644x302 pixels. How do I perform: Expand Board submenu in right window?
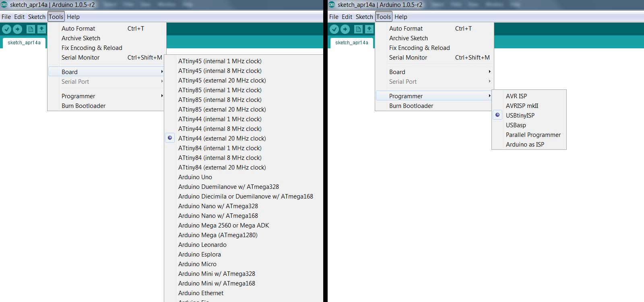(x=434, y=72)
